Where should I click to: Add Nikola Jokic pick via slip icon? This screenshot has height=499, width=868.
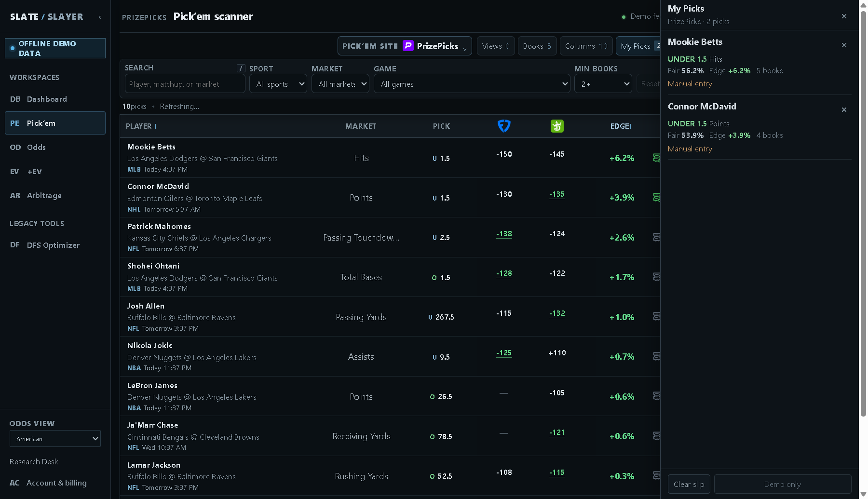click(656, 356)
